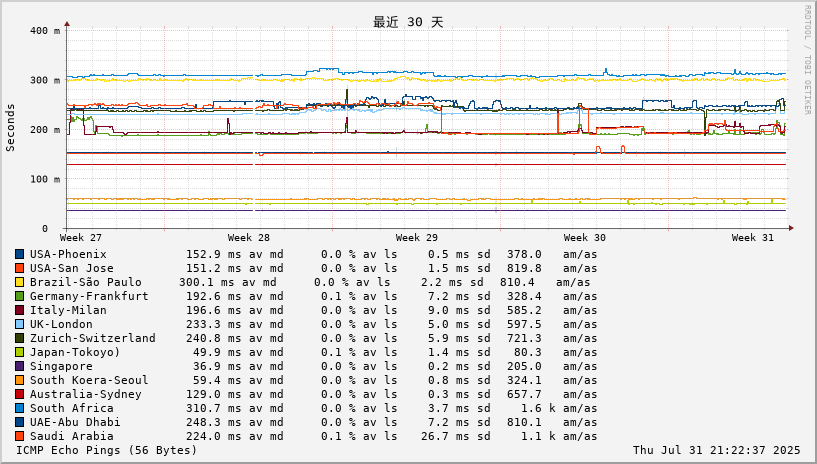Select the Italy-Milan legend label
Viewport: 817px width, 464px height.
click(x=68, y=310)
